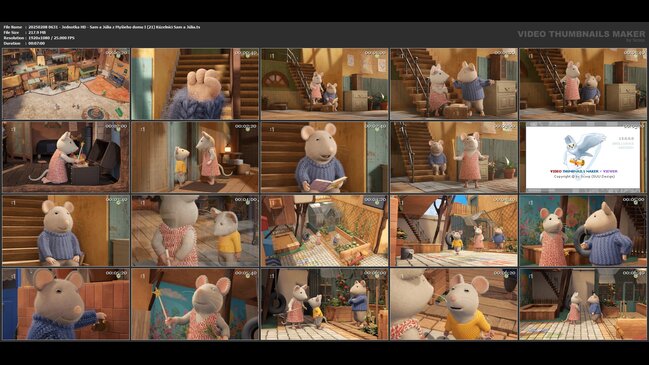Screen dimensions: 649x365
Task: Open thumbnail of two mice at doorway
Action: 195,157
